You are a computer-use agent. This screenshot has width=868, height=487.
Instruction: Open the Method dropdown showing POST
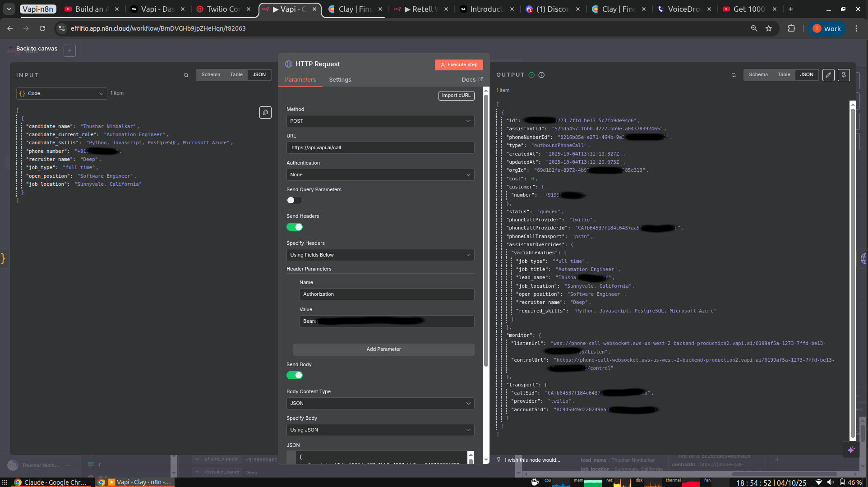tap(380, 121)
